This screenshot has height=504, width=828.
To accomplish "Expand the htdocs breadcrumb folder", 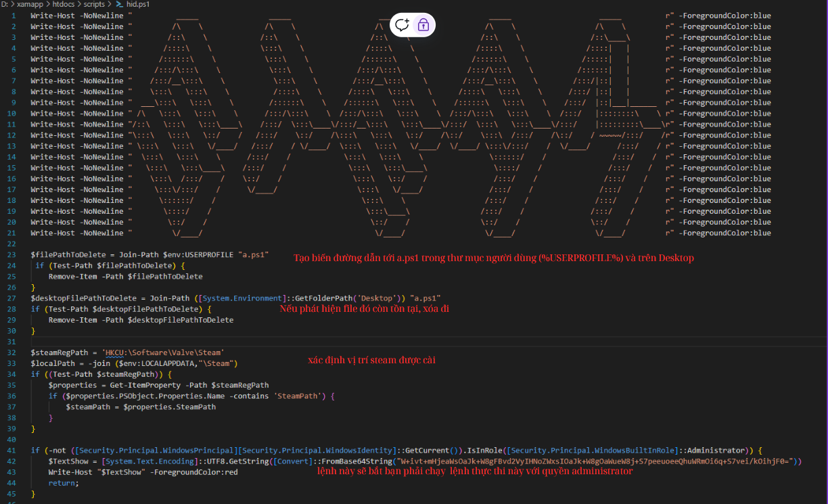I will (64, 4).
